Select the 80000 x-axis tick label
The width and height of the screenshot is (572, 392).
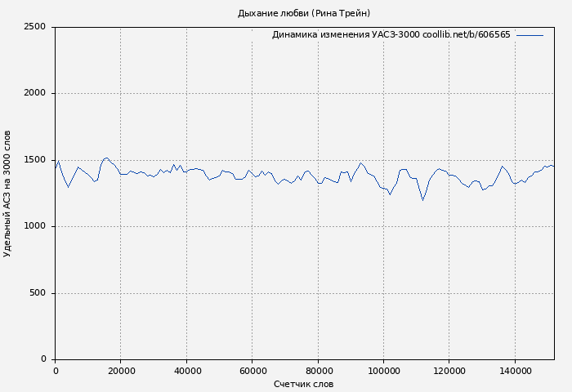[x=318, y=370]
